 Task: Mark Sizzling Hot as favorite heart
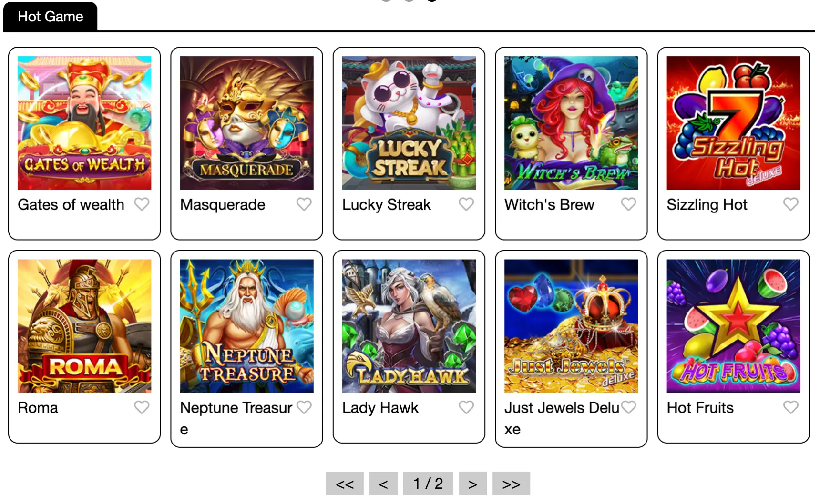(x=791, y=204)
